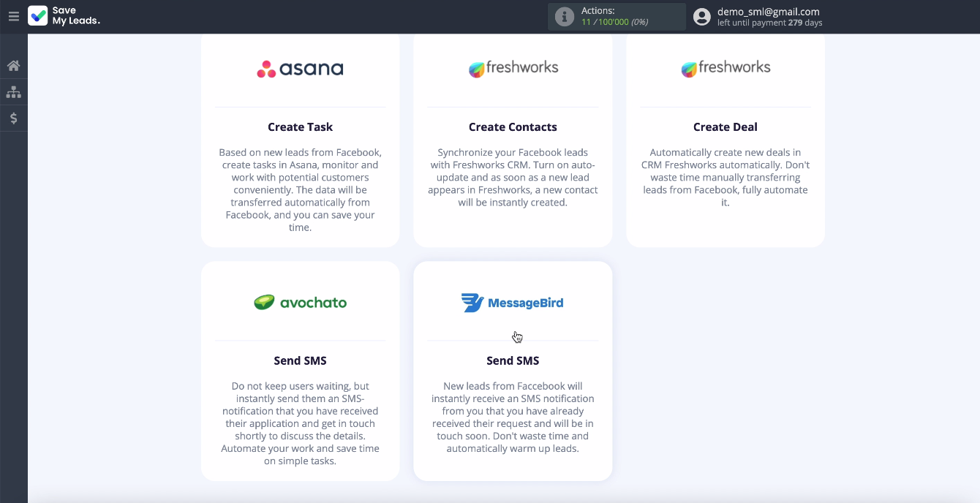Click the SaveMyLeads checkmark logo
The image size is (980, 503).
[x=38, y=16]
